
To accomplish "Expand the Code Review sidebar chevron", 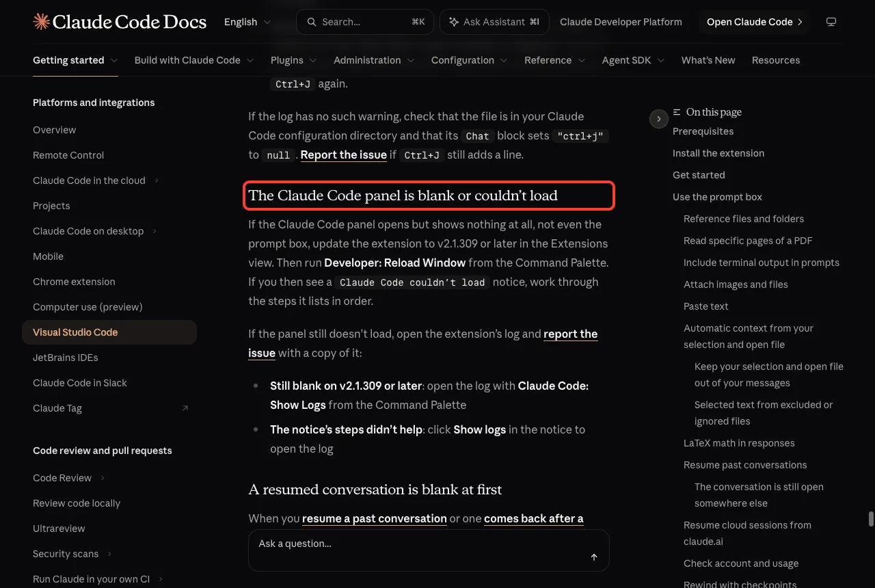I will 103,478.
